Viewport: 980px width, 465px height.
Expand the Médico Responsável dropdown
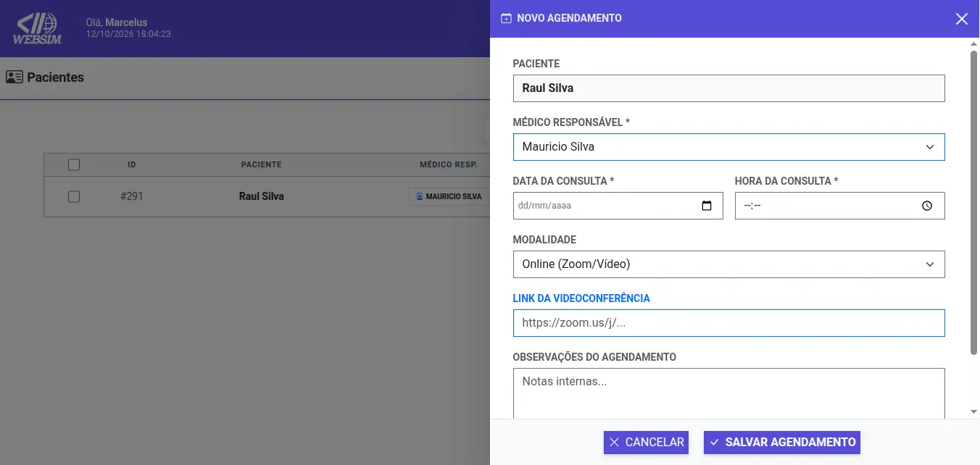[x=728, y=147]
